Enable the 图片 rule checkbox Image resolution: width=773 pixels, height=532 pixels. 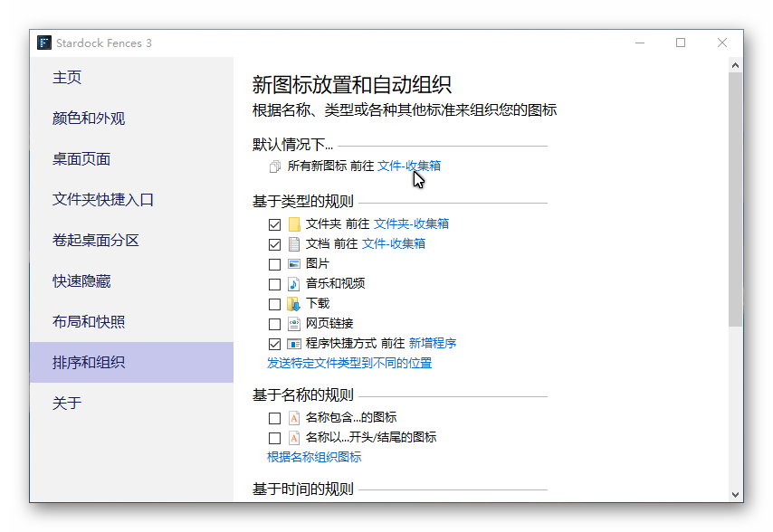point(274,264)
